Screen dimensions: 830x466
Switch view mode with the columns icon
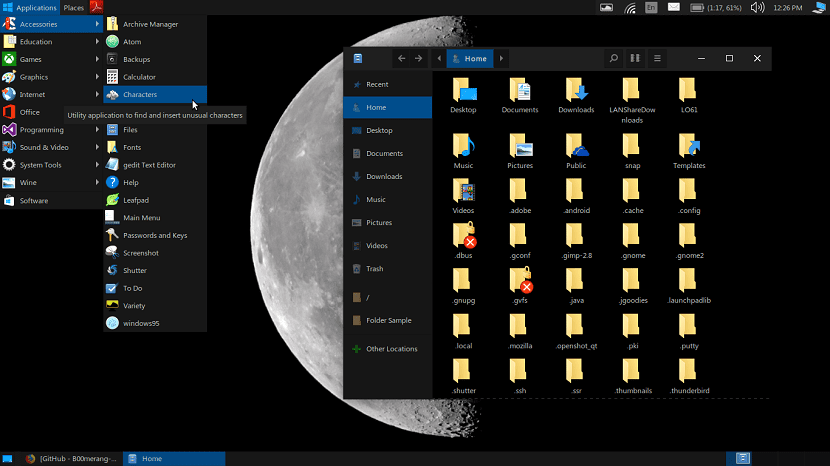coord(635,59)
